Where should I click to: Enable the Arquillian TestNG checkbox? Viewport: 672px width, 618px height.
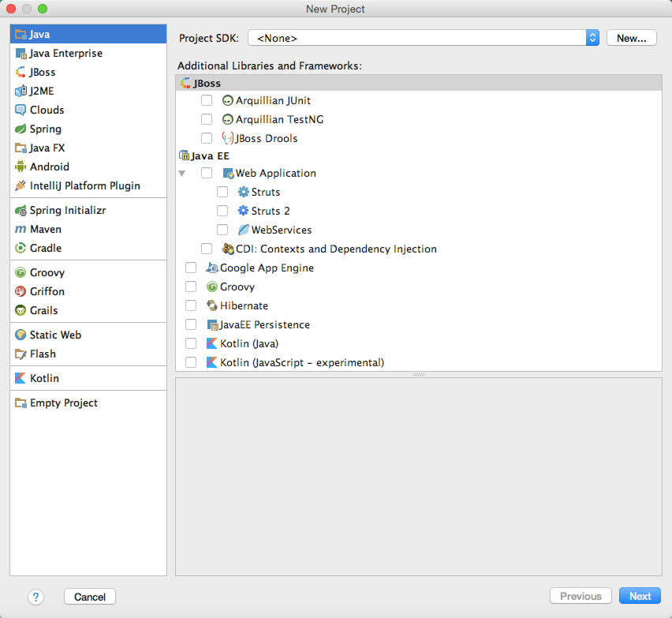pos(207,119)
